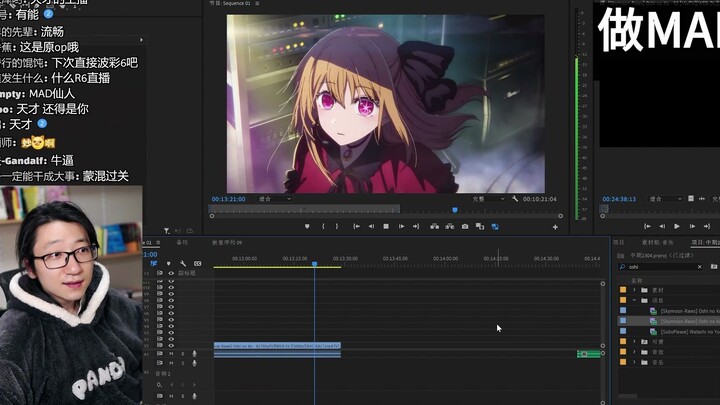Image resolution: width=720 pixels, height=405 pixels.
Task: Click the Program monitor scrubber playhead
Action: click(x=455, y=210)
